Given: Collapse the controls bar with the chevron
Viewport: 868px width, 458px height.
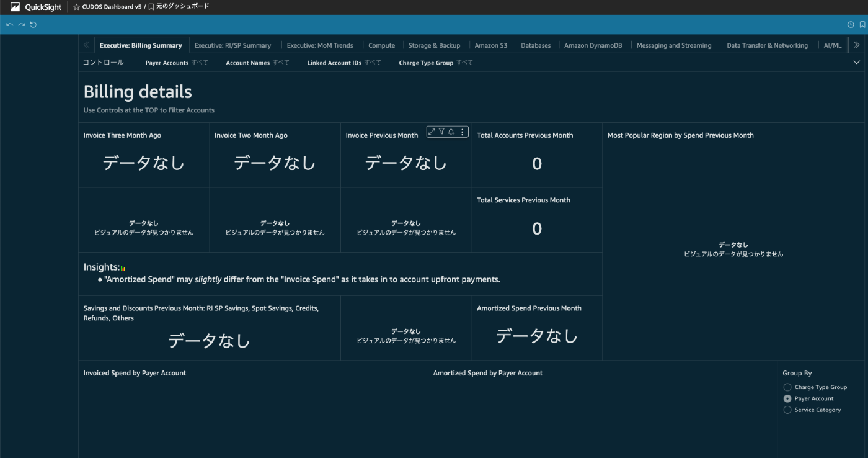Looking at the screenshot, I should [856, 62].
